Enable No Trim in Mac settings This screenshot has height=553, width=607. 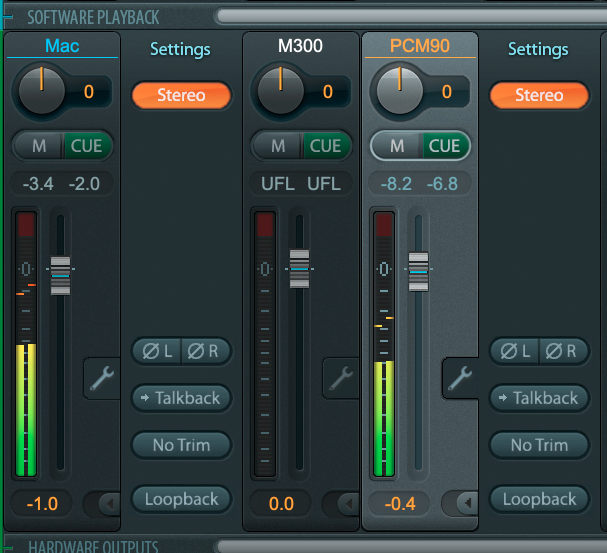(181, 445)
